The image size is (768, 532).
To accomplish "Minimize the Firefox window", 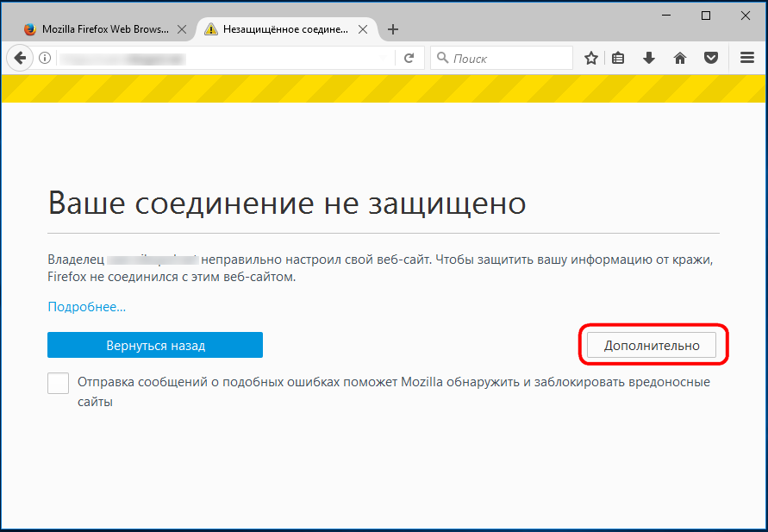I will 666,16.
